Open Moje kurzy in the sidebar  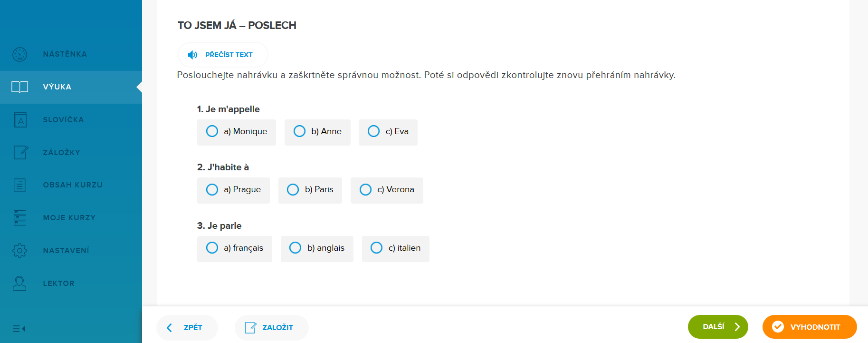click(69, 218)
